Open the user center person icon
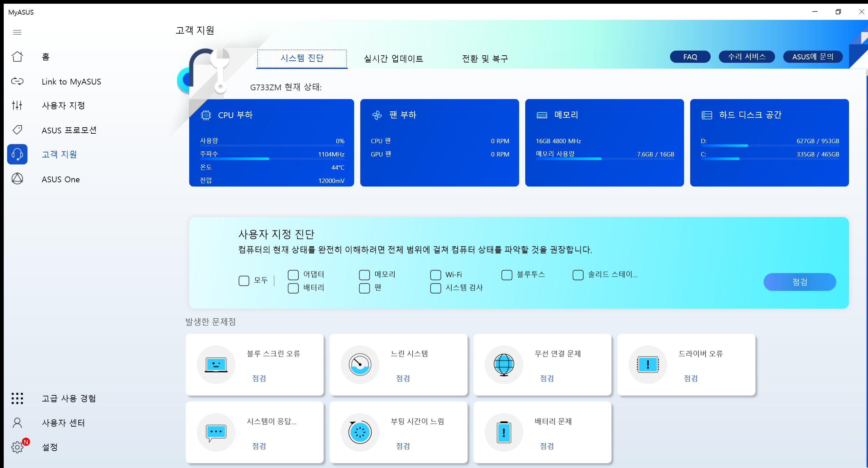 (x=17, y=423)
